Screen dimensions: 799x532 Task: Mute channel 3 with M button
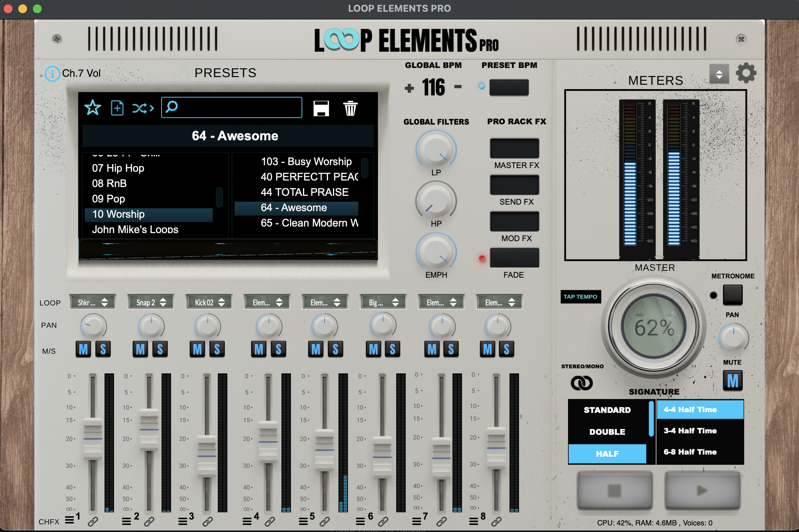[x=197, y=349]
